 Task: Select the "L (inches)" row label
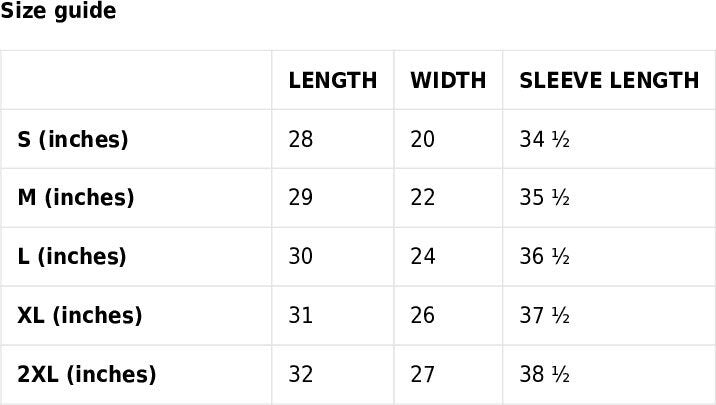tap(72, 257)
